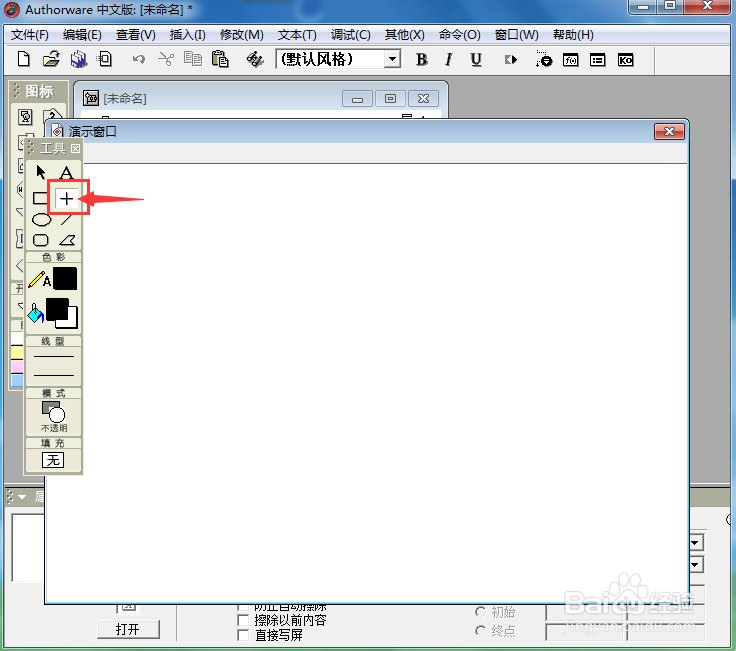Screen dimensions: 736x651
Task: Open the Xtras (其他) menu
Action: pyautogui.click(x=405, y=35)
